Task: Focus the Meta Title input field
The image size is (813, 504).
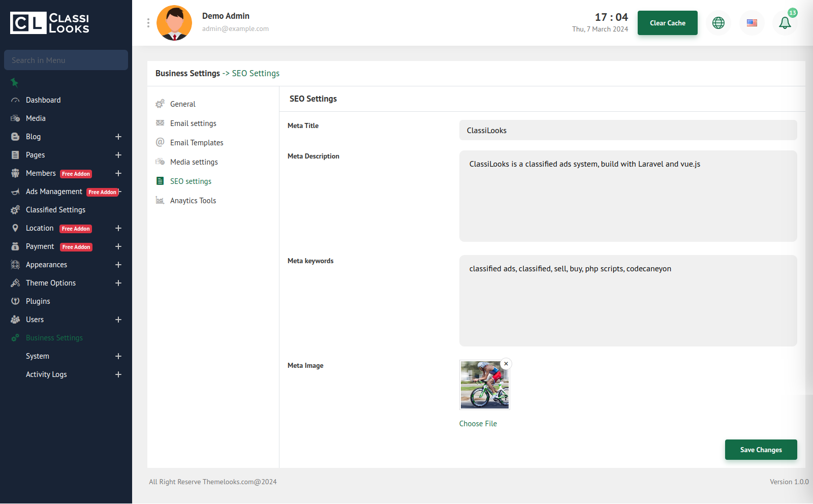Action: [x=628, y=131]
